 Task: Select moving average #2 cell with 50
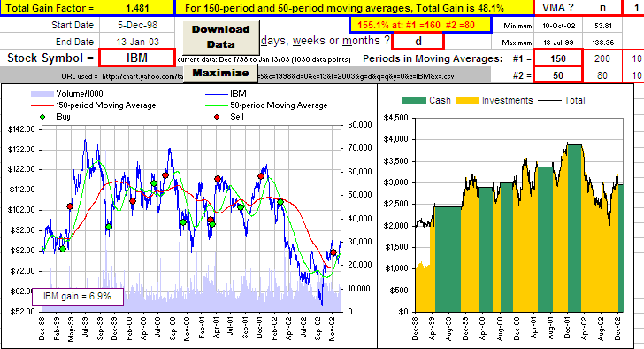click(x=557, y=75)
